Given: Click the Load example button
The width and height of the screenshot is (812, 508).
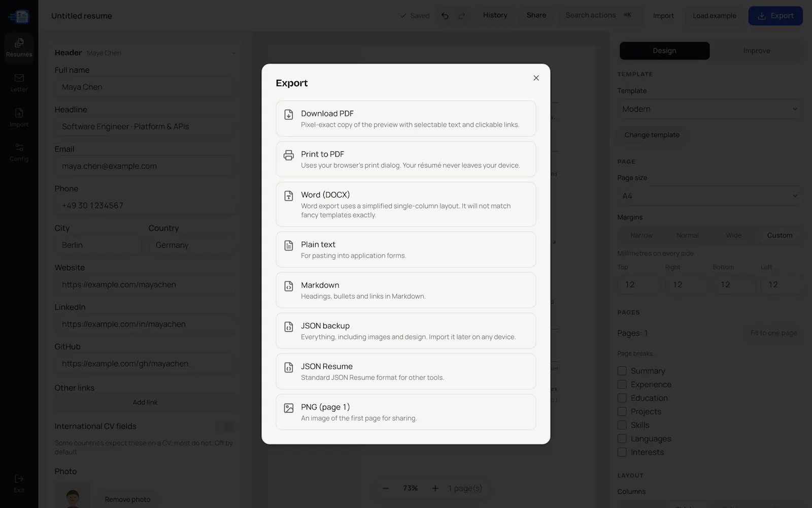Looking at the screenshot, I should tap(714, 16).
